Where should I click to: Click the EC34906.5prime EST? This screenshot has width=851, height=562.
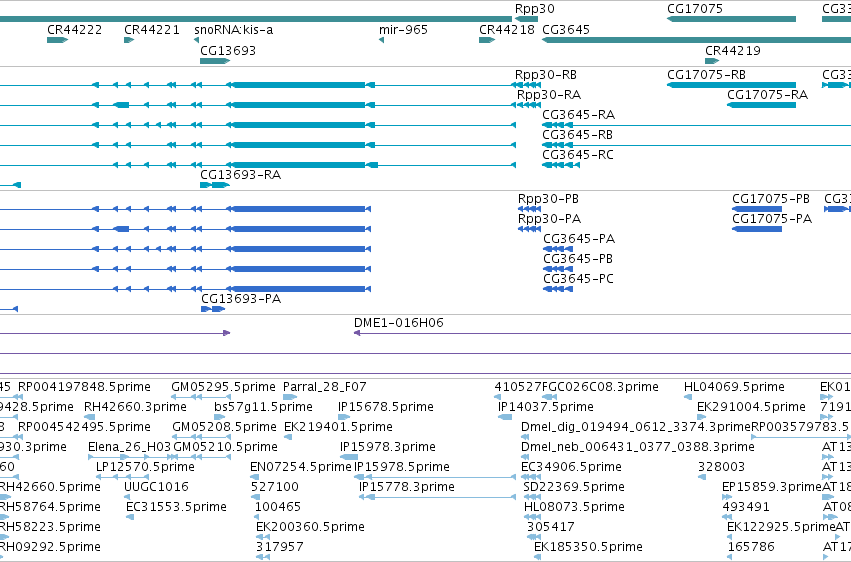(x=529, y=477)
